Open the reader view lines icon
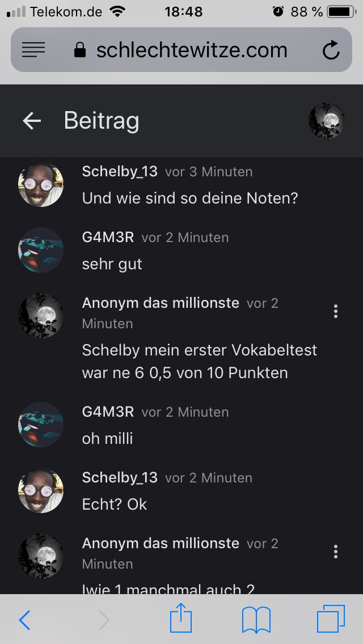This screenshot has width=363, height=644. pyautogui.click(x=33, y=50)
